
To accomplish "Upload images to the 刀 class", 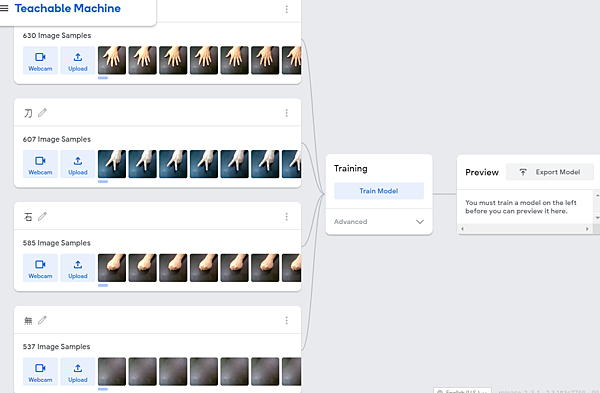I will 78,164.
